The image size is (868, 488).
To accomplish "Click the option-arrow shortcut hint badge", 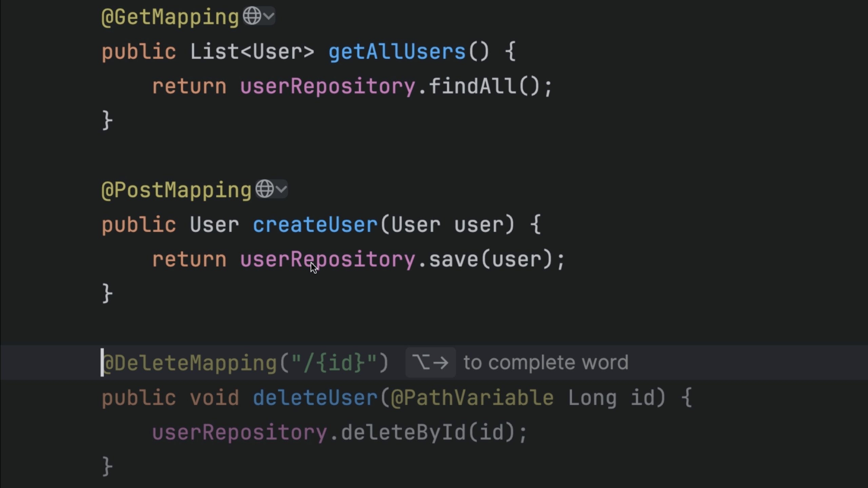I will (430, 363).
